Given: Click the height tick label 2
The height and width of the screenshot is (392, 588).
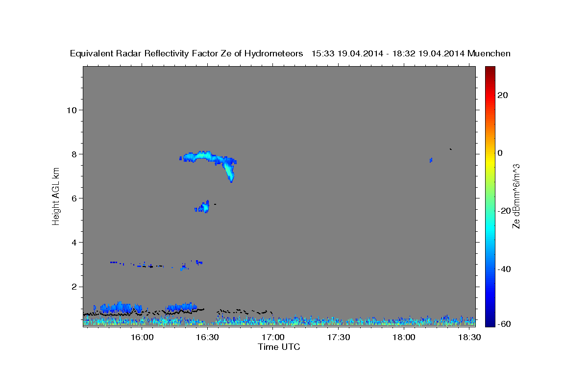Looking at the screenshot, I should coord(73,287).
